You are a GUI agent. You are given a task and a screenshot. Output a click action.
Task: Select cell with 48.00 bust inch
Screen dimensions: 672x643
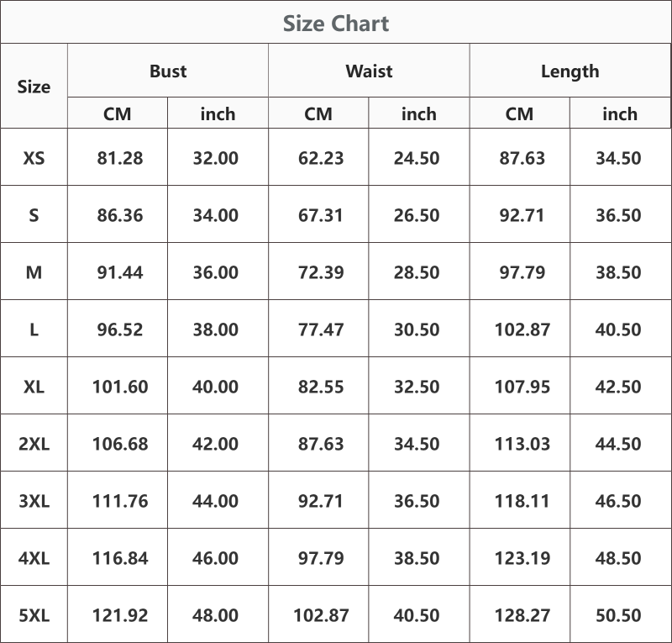(x=215, y=615)
